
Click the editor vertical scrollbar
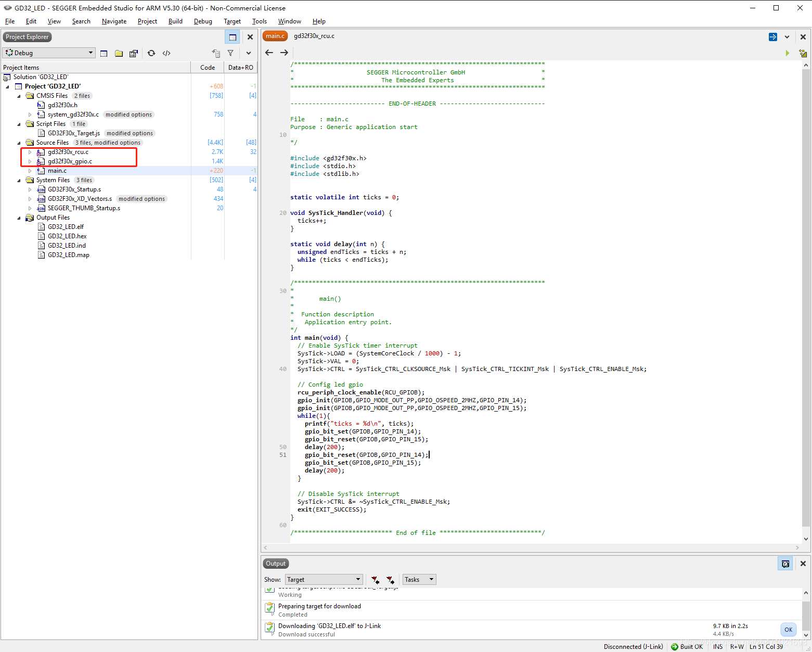[x=806, y=302]
